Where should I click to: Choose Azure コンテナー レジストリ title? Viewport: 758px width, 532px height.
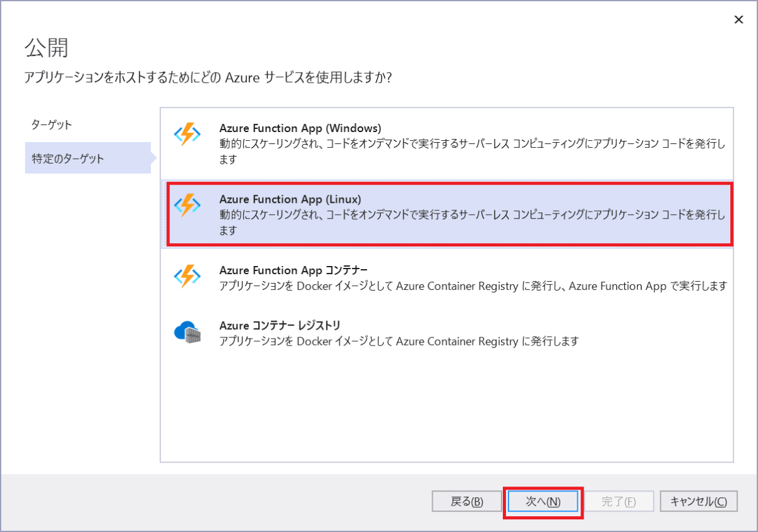(280, 326)
